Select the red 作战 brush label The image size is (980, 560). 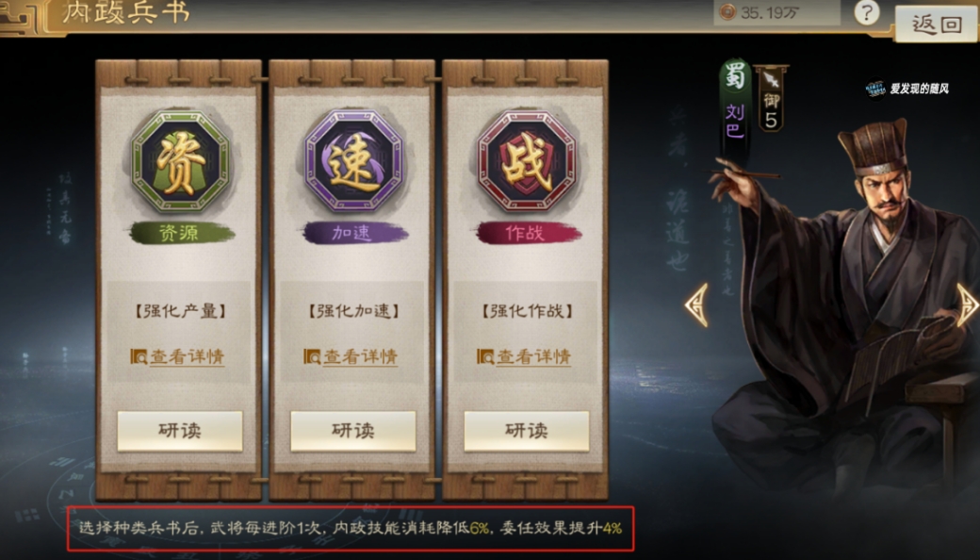click(528, 233)
